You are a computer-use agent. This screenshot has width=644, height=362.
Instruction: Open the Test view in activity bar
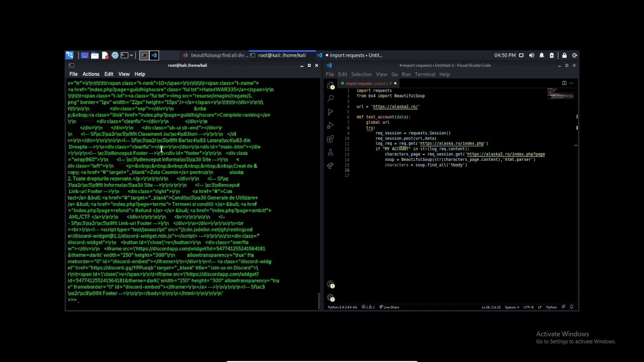331,152
